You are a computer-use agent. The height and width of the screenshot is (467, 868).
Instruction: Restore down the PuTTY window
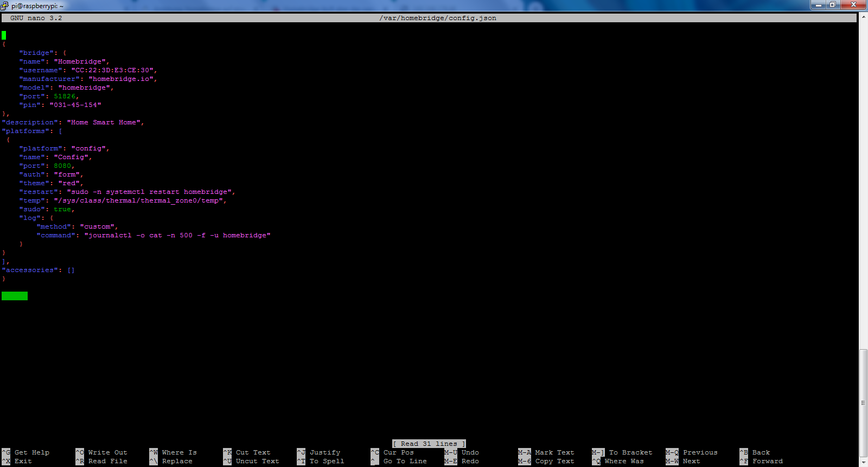coord(832,5)
